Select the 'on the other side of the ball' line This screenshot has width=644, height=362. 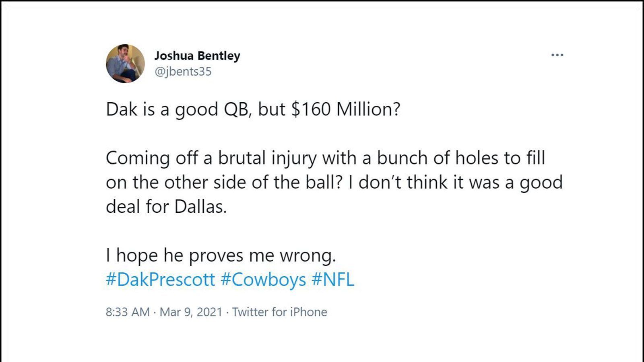[334, 183]
